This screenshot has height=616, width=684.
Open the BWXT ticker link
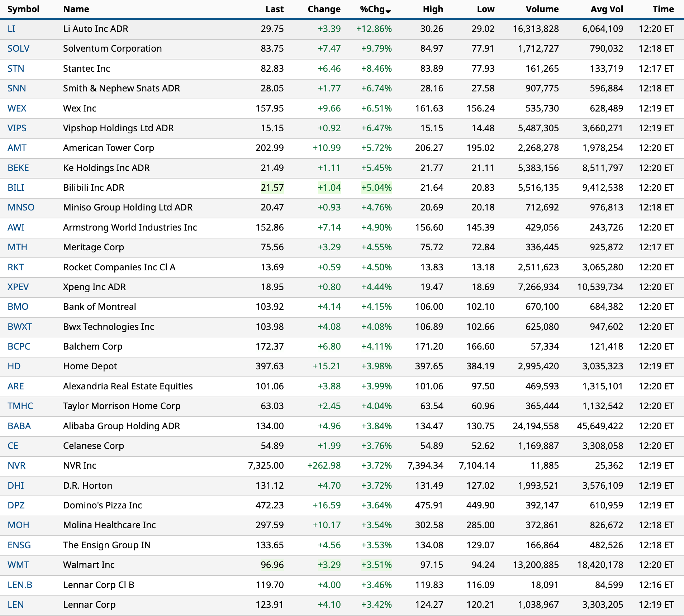[20, 327]
